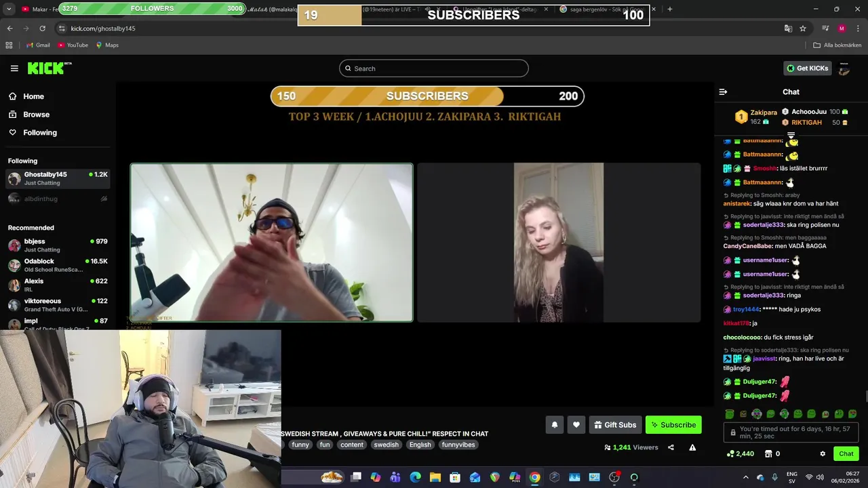
Task: Toggle follow heart button
Action: [x=576, y=425]
